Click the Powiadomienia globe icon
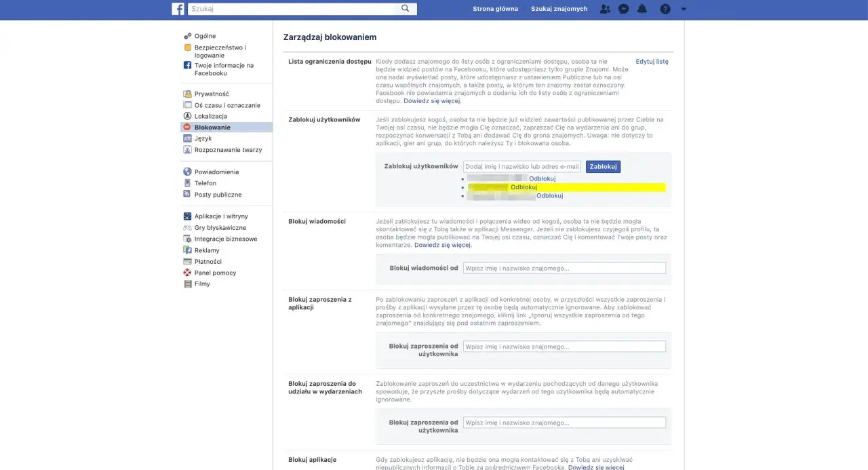868x470 pixels. (188, 172)
